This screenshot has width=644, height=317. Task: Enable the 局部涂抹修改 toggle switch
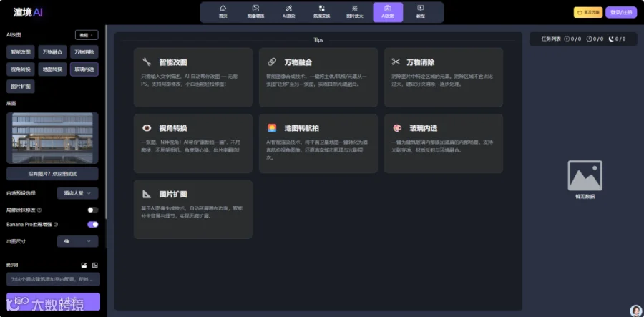(x=93, y=210)
